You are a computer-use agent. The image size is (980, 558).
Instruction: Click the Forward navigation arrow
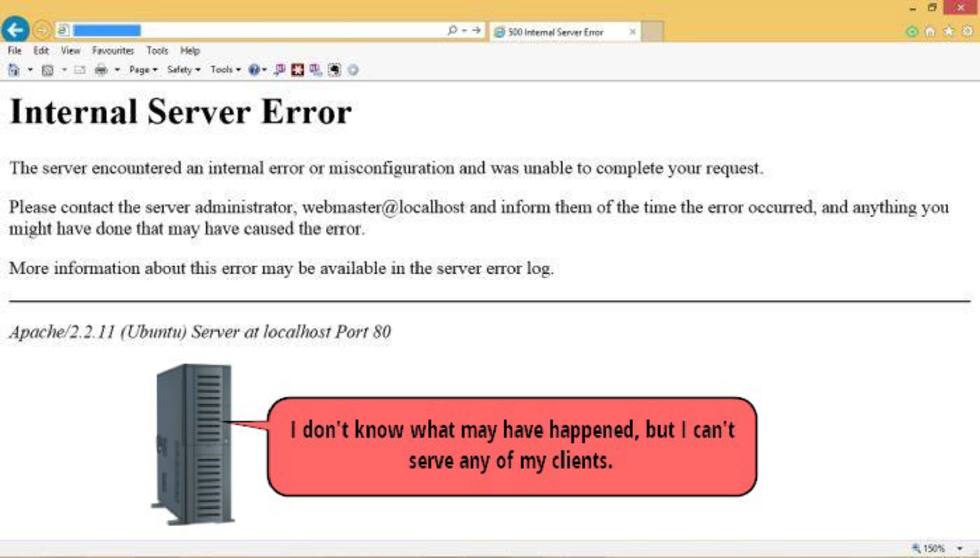point(42,30)
